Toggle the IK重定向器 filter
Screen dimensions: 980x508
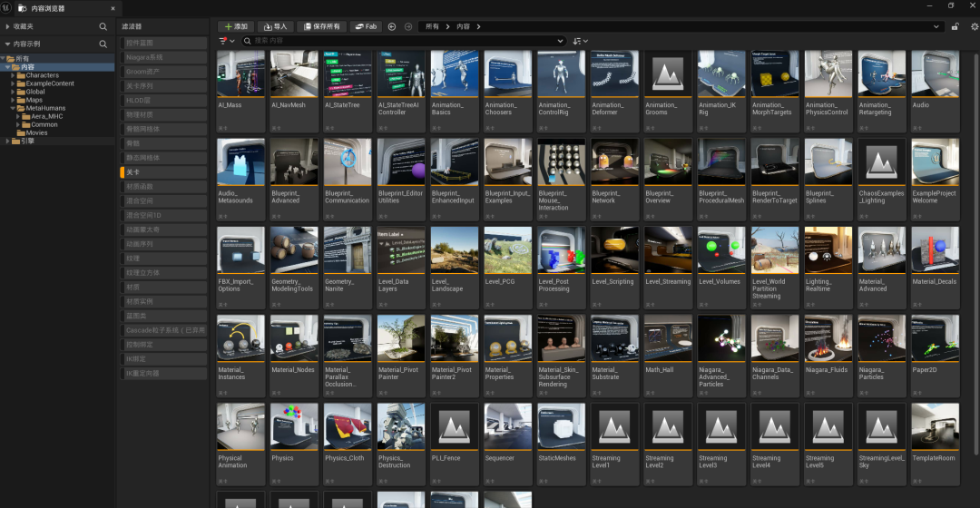[163, 374]
